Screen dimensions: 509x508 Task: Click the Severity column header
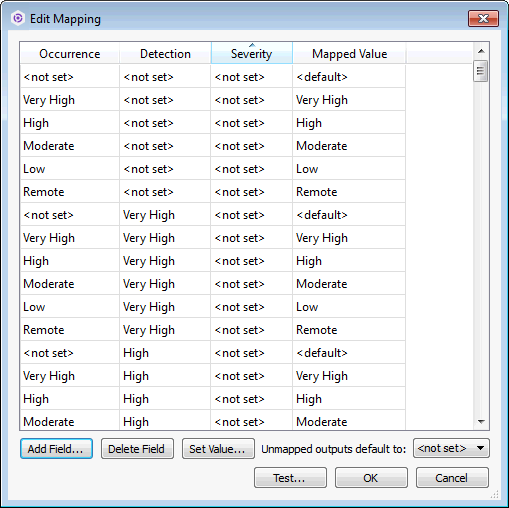click(252, 53)
